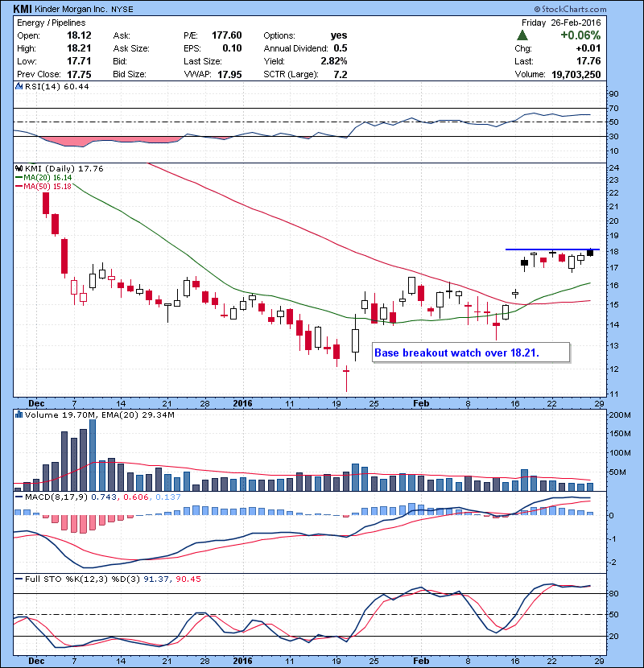
Task: Click the +0.06% percent change figure
Action: [x=580, y=35]
